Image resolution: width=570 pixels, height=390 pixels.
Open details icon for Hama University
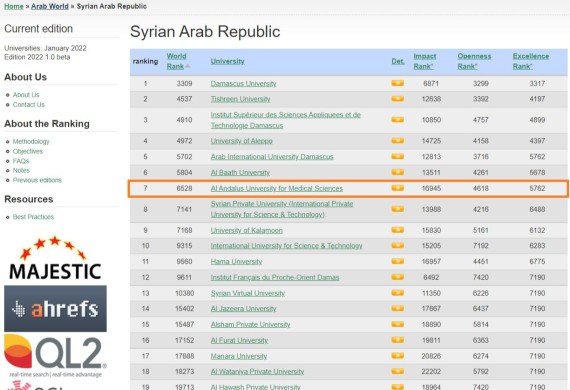(397, 261)
